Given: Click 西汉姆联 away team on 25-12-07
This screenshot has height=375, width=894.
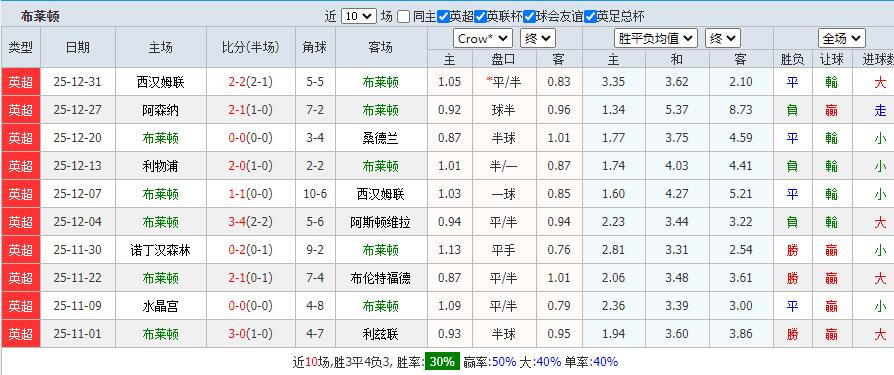Looking at the screenshot, I should coord(380,194).
